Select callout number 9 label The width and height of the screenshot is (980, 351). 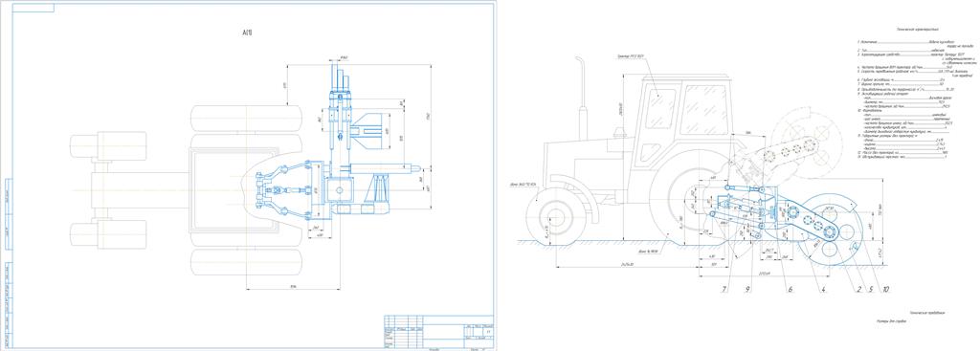pyautogui.click(x=748, y=289)
